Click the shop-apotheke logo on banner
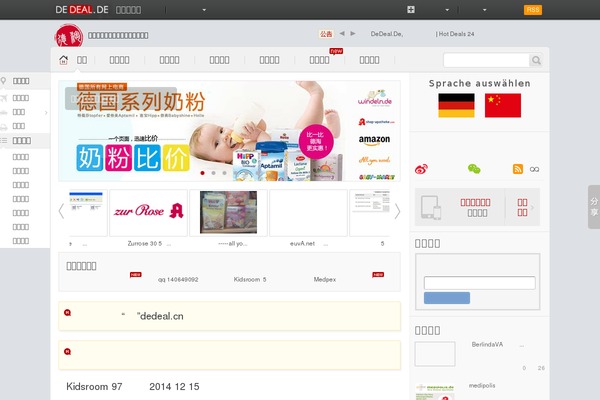 click(376, 122)
